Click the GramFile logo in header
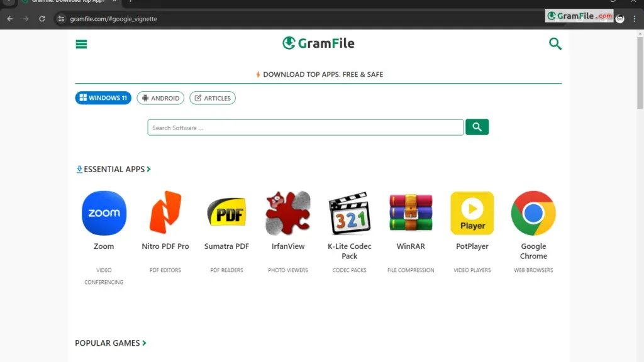The width and height of the screenshot is (644, 362). 318,43
